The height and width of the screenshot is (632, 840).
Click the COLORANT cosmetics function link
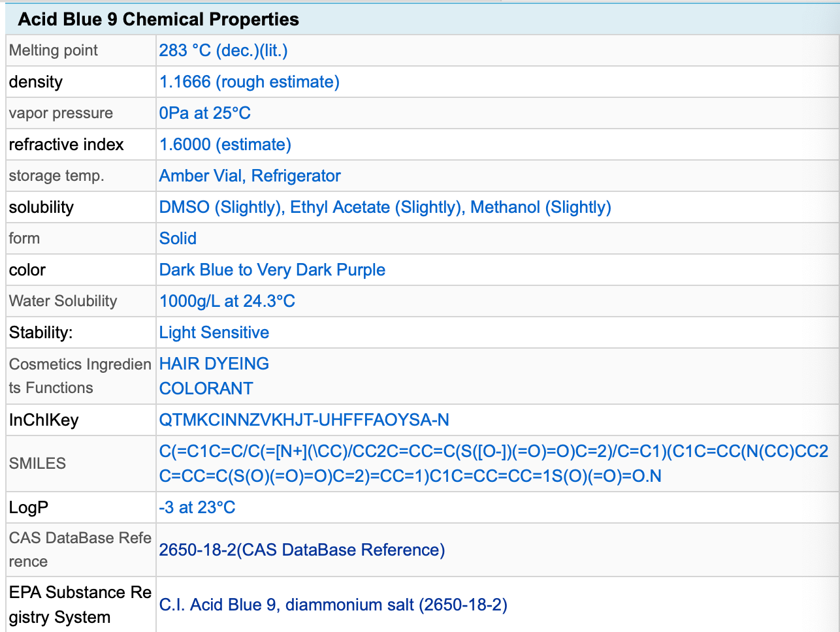coord(206,388)
